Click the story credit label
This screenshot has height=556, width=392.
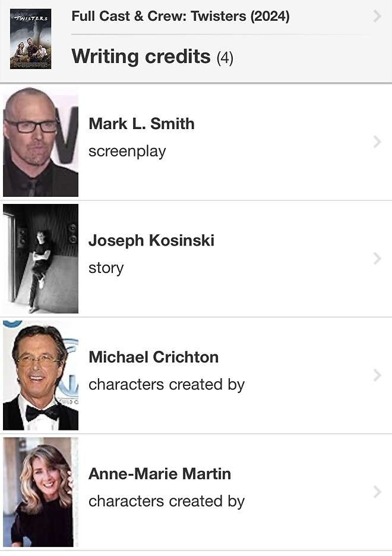coord(106,268)
